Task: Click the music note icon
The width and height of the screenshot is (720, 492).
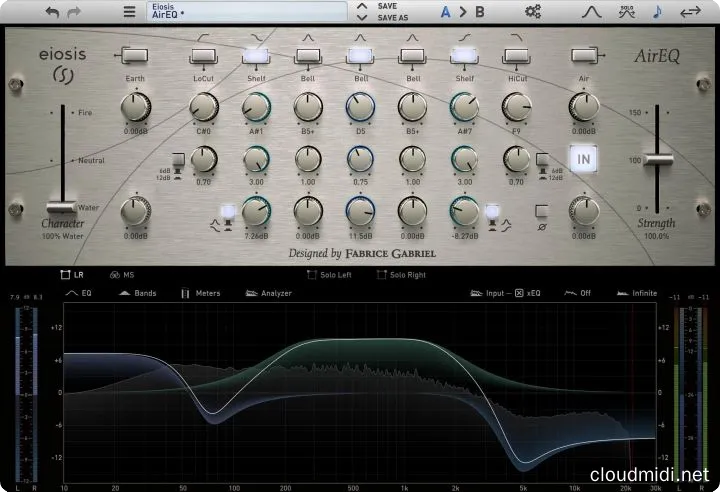Action: (656, 12)
